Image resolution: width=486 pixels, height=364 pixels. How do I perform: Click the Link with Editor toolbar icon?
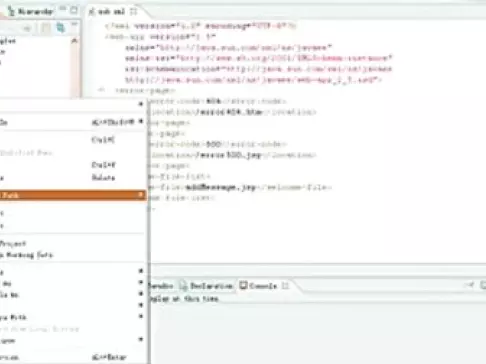point(61,27)
